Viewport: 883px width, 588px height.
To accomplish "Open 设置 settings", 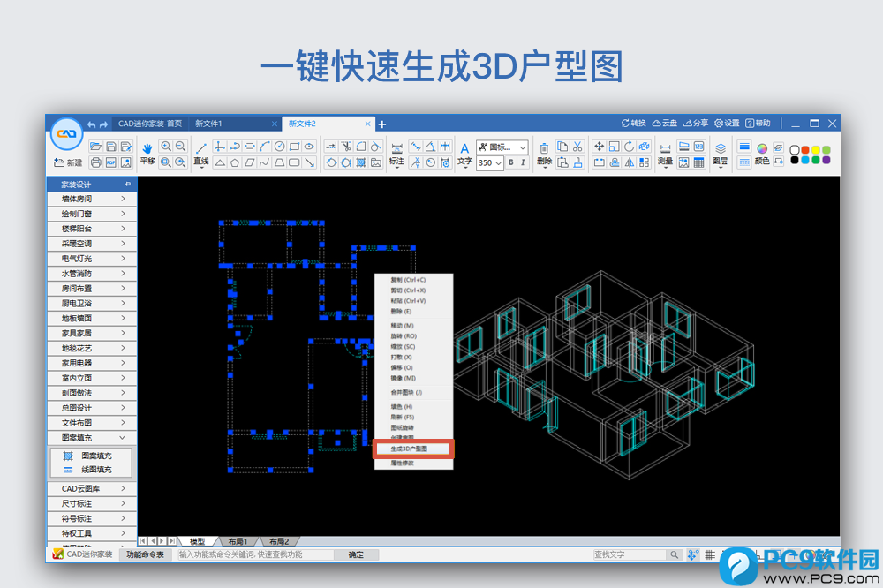I will point(727,124).
